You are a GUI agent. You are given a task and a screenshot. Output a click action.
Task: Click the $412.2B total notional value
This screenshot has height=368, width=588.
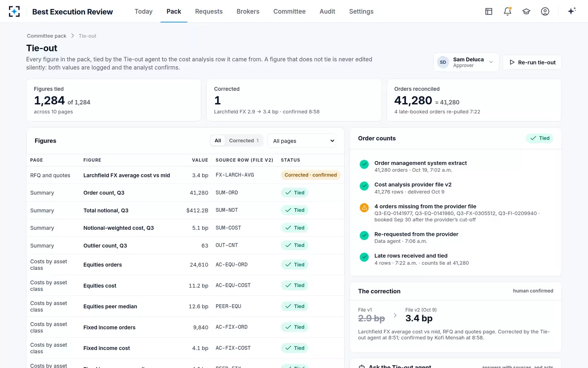(197, 210)
